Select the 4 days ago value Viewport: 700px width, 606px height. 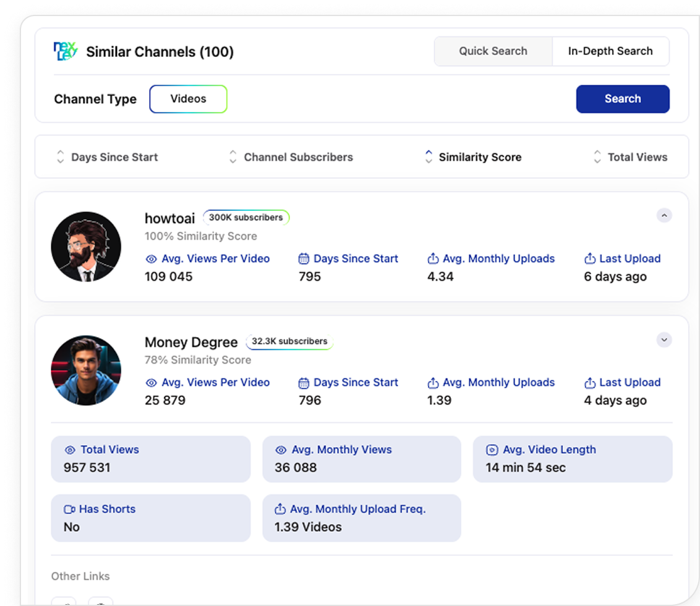[615, 401]
